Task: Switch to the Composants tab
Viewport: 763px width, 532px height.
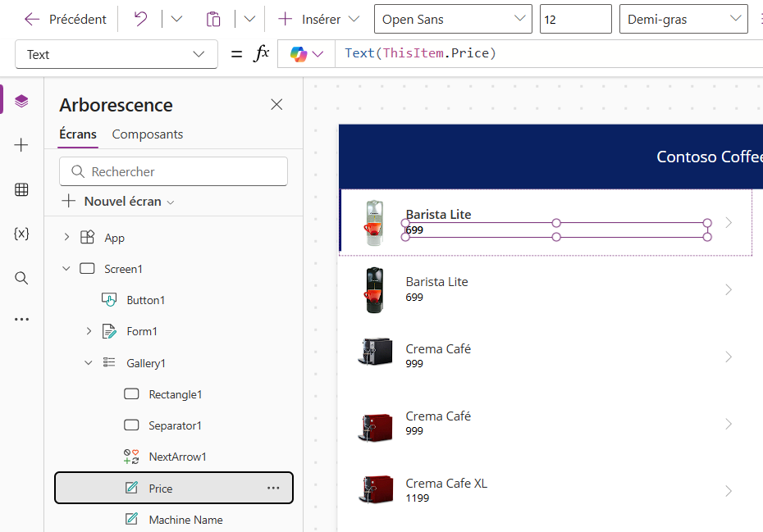Action: point(148,134)
